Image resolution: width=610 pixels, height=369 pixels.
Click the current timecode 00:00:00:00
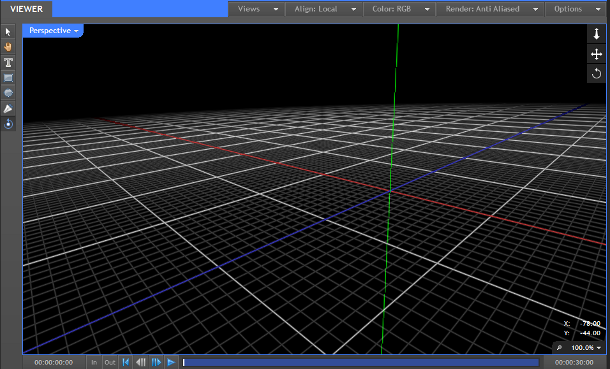(54, 362)
